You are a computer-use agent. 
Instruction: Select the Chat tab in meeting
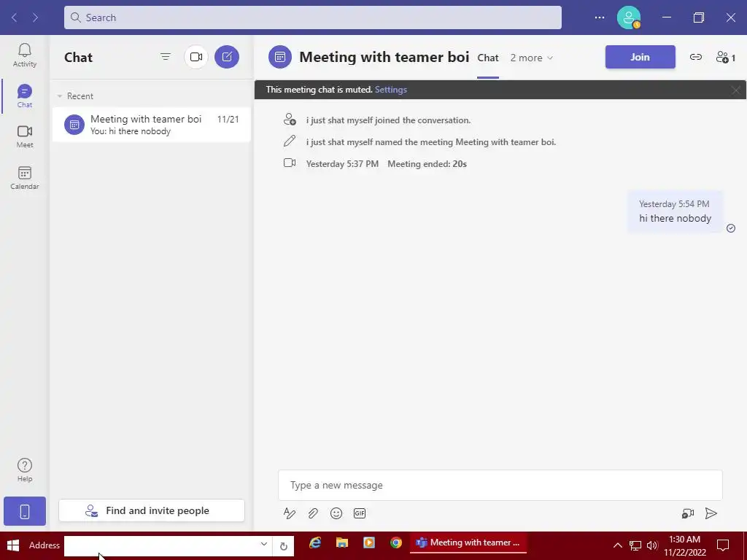pyautogui.click(x=488, y=58)
